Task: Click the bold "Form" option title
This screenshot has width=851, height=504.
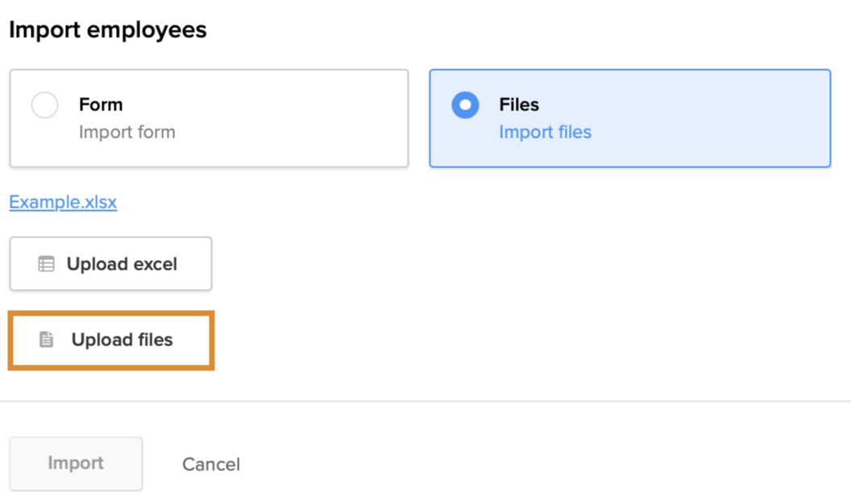Action: pos(101,105)
